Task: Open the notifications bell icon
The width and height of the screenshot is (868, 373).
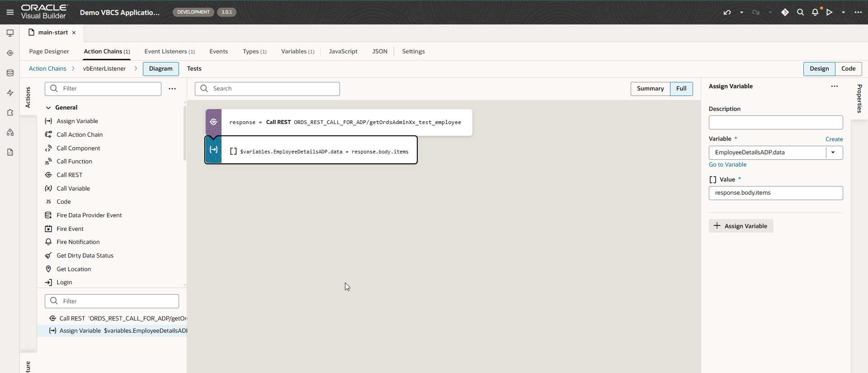Action: tap(815, 12)
